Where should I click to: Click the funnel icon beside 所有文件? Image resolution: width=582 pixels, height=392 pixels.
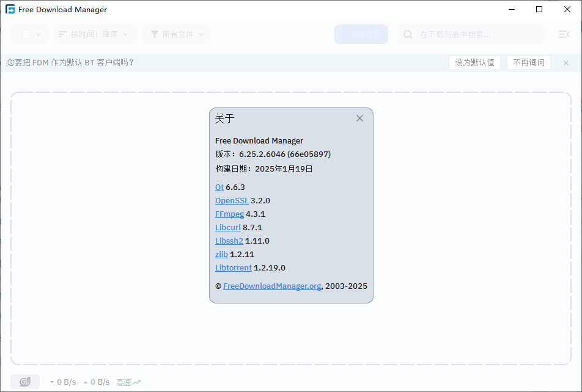point(154,34)
